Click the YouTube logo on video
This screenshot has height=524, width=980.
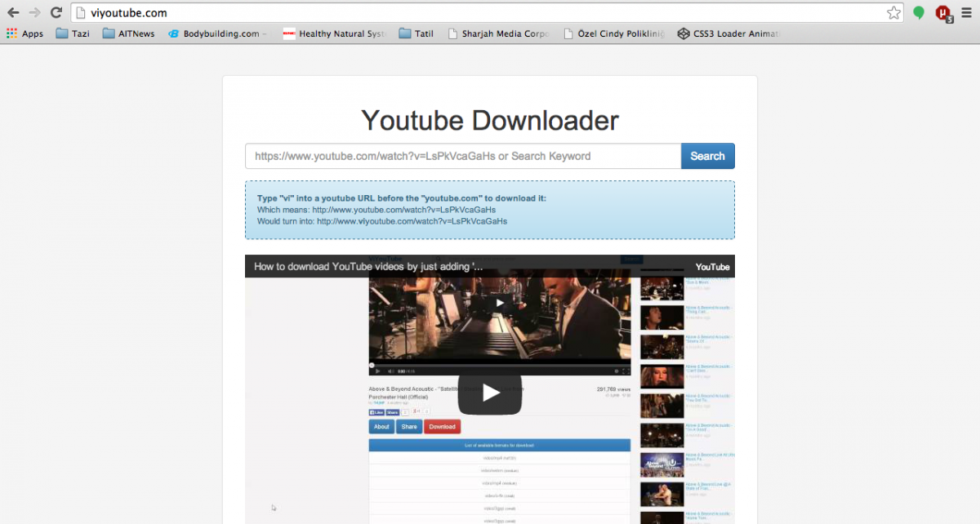pyautogui.click(x=712, y=267)
